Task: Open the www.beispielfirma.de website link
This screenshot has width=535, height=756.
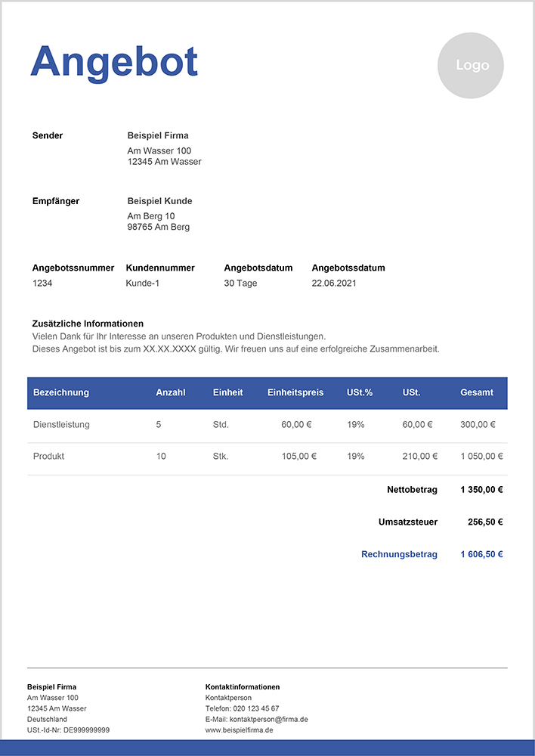Action: tap(239, 730)
